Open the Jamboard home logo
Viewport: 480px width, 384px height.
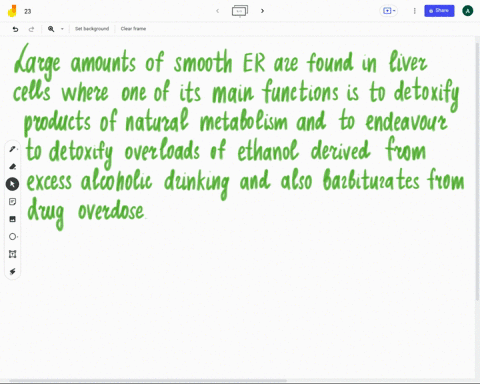(x=13, y=11)
